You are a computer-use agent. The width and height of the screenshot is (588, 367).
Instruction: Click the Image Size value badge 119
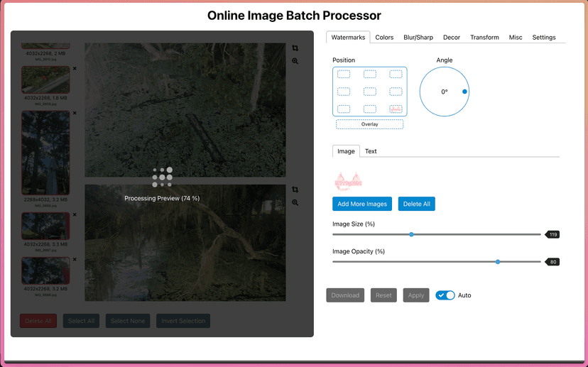coord(552,235)
